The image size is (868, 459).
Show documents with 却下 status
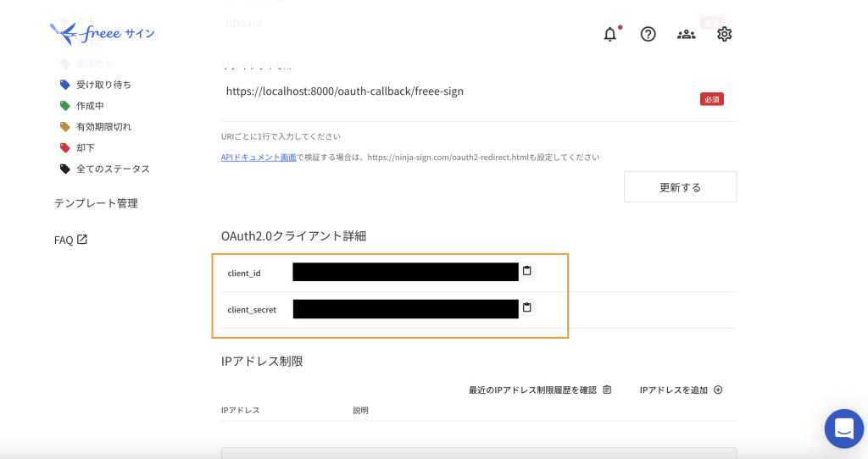(x=85, y=148)
